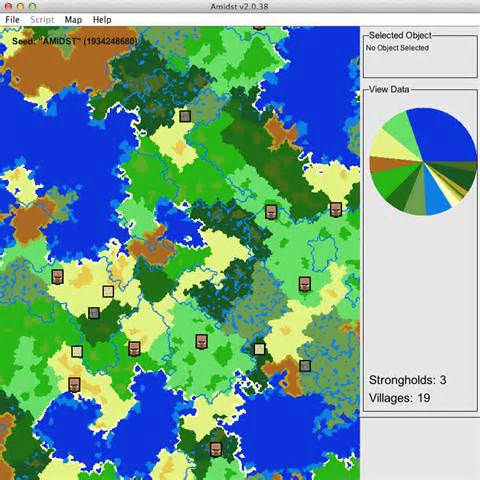Click the "No Object Selected" text
Image resolution: width=480 pixels, height=480 pixels.
tap(397, 48)
